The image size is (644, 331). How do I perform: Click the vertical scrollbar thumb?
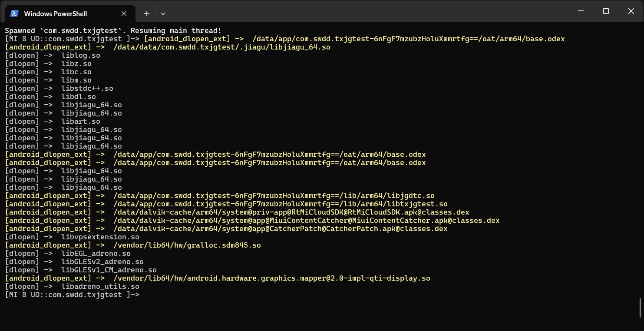[641, 308]
